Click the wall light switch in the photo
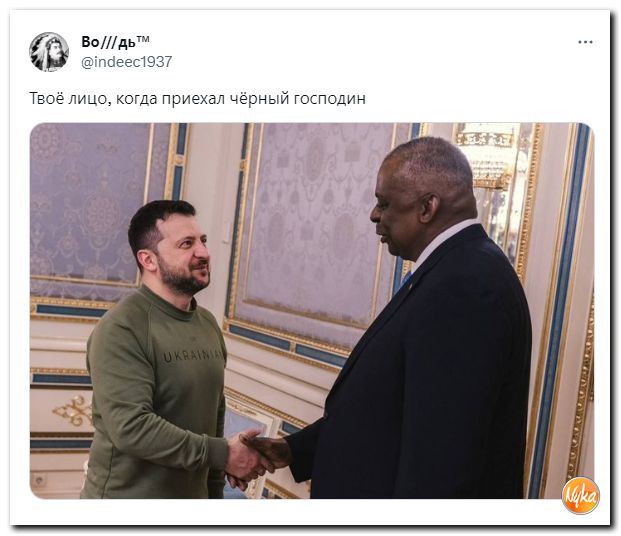 click(x=227, y=231)
